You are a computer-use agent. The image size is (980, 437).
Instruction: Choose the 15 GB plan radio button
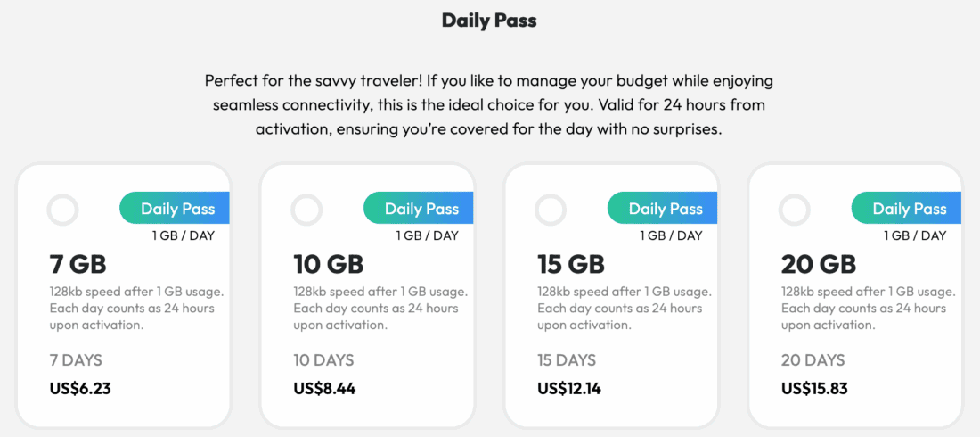[x=551, y=210]
